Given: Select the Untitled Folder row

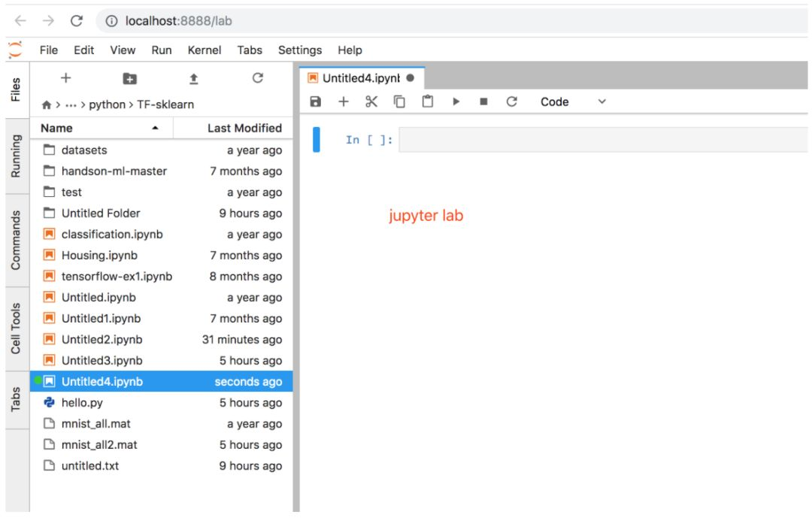Looking at the screenshot, I should [162, 214].
